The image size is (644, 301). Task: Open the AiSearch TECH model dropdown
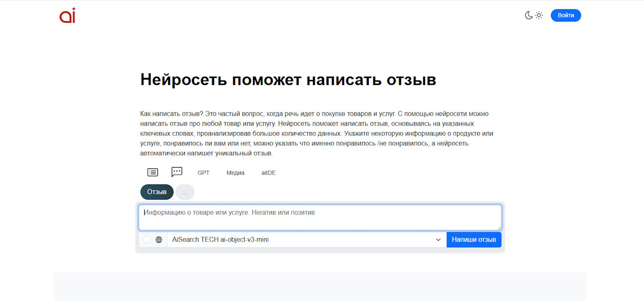coord(301,240)
